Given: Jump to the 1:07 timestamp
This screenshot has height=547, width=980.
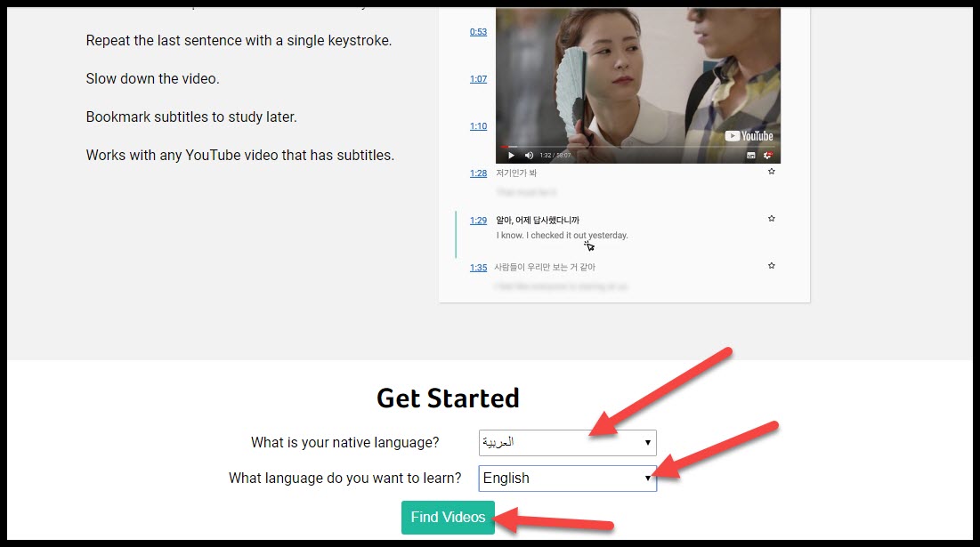Looking at the screenshot, I should pos(478,79).
